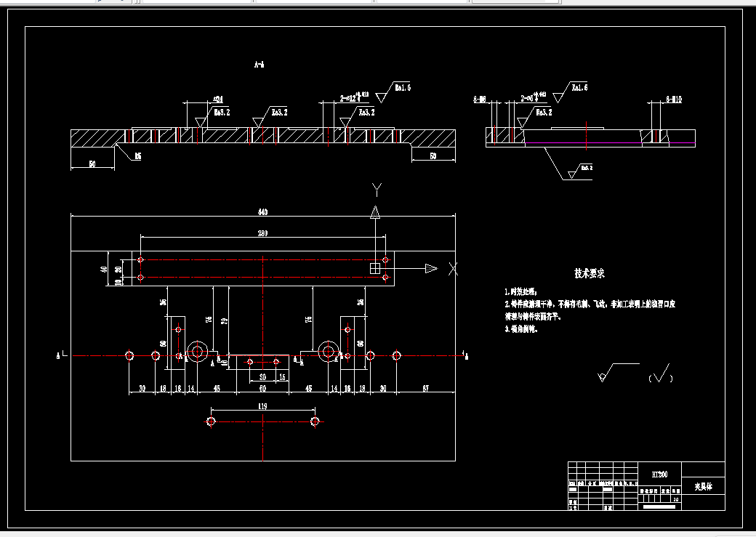Select the 119 hole spacing dimension

point(262,406)
